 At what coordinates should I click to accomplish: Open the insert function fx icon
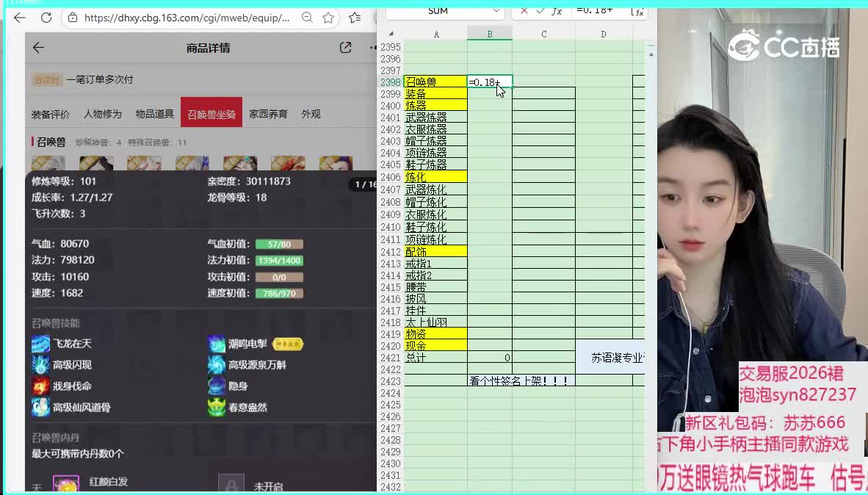(x=557, y=11)
